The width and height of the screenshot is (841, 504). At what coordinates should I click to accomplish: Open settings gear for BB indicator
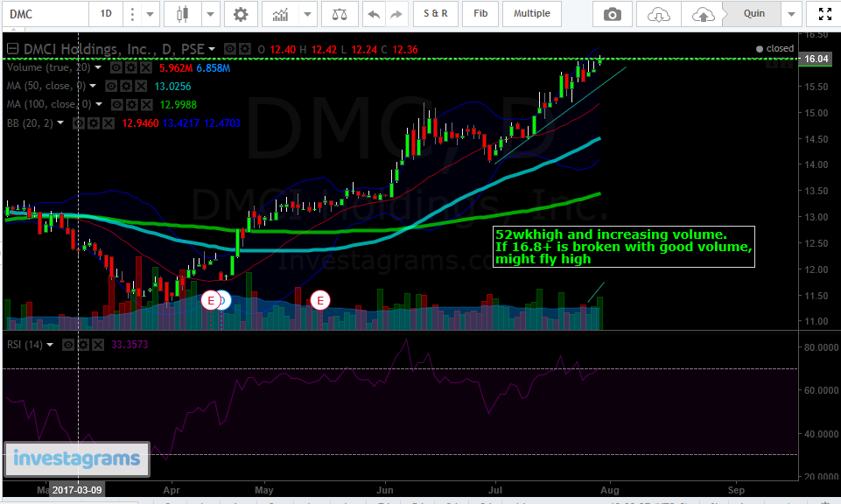coord(94,123)
